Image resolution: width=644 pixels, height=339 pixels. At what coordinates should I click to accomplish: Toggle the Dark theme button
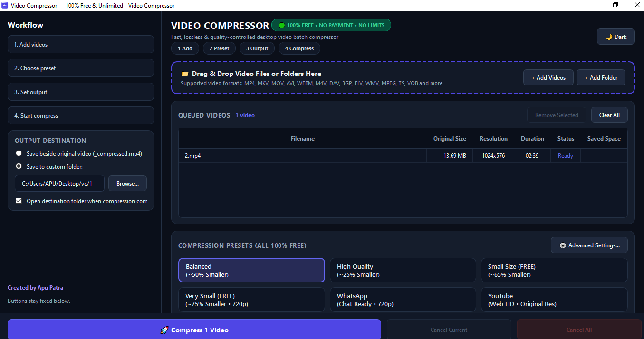tap(615, 37)
